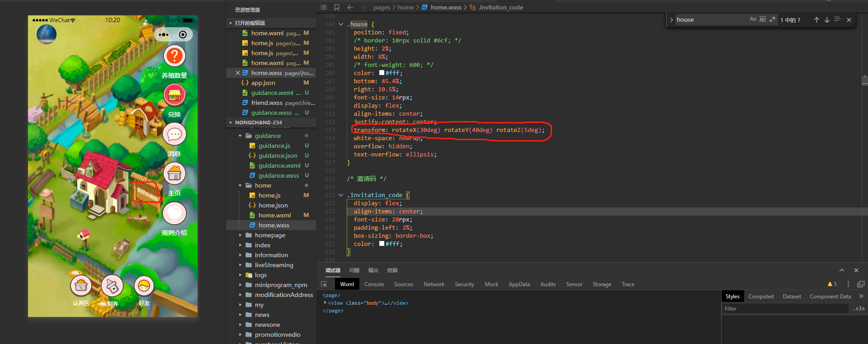Viewport: 868px width, 344px height.
Task: Click the .Invitation_code breadcrumb
Action: point(500,7)
